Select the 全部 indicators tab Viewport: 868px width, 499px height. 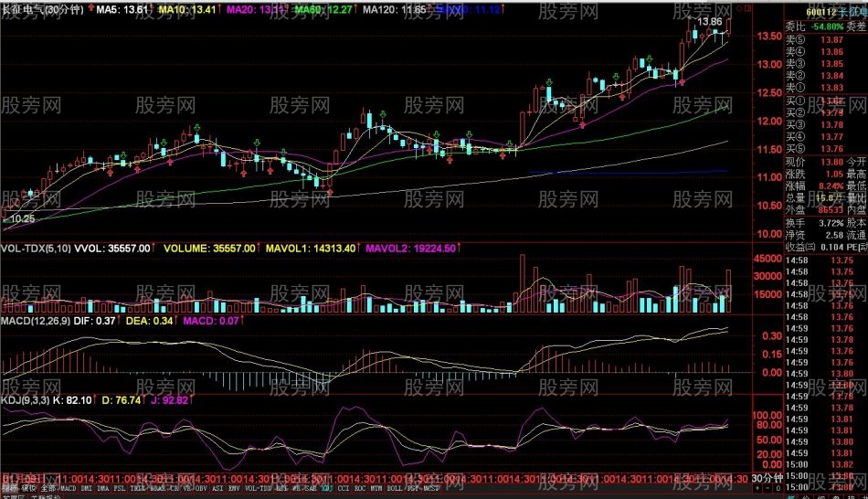pyautogui.click(x=48, y=488)
